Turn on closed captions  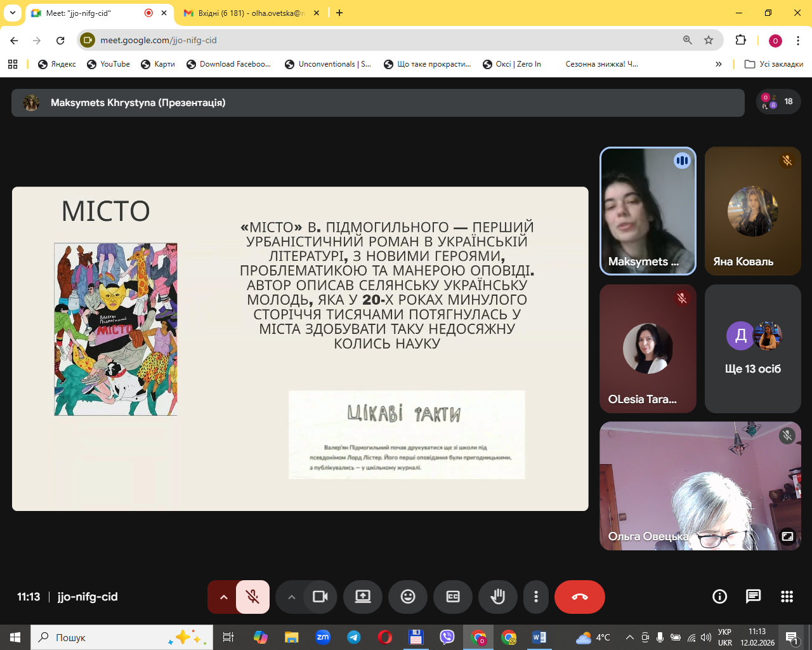point(453,597)
